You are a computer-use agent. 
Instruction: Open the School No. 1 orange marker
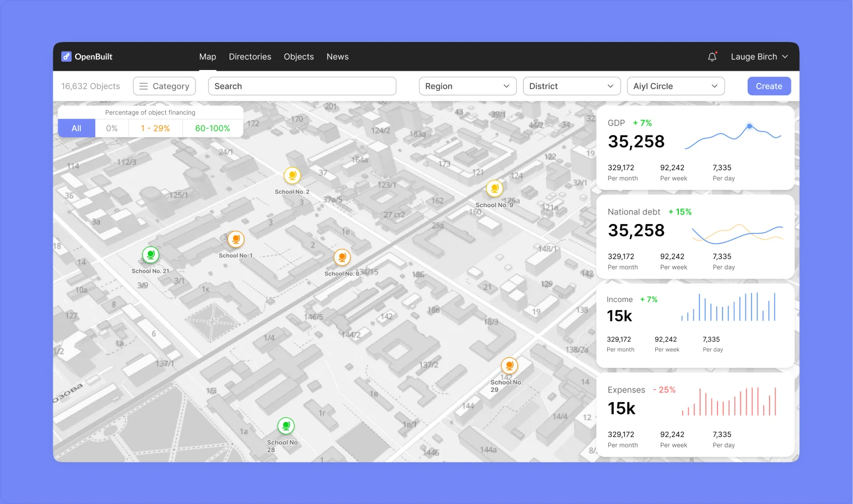click(x=236, y=240)
